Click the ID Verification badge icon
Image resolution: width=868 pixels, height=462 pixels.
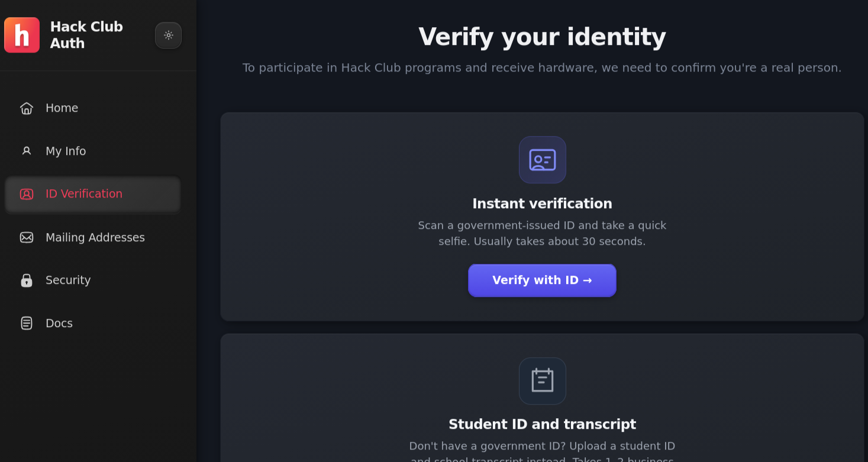point(27,194)
